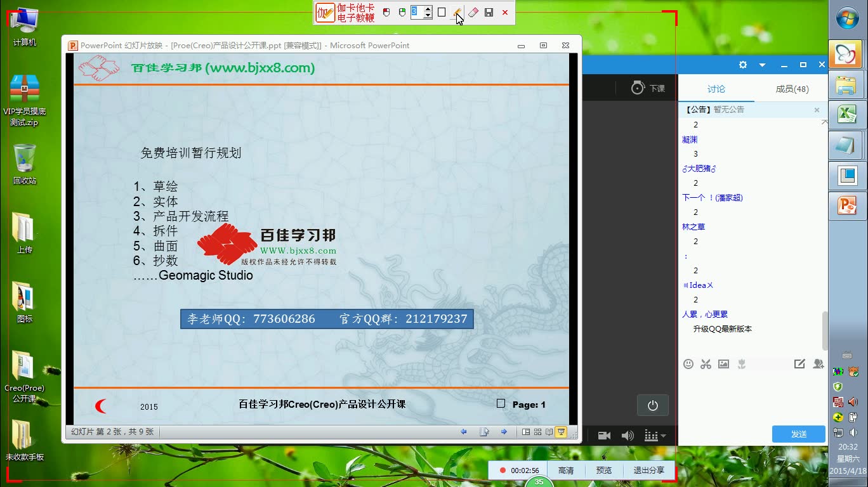Toggle the speaker volume icon in classroom
Viewport: 868px width, 487px height.
(x=628, y=436)
